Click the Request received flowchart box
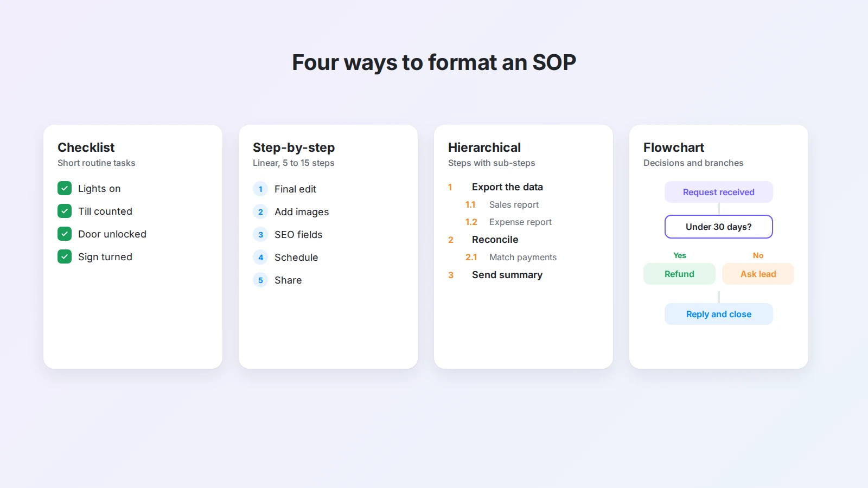 pos(719,192)
